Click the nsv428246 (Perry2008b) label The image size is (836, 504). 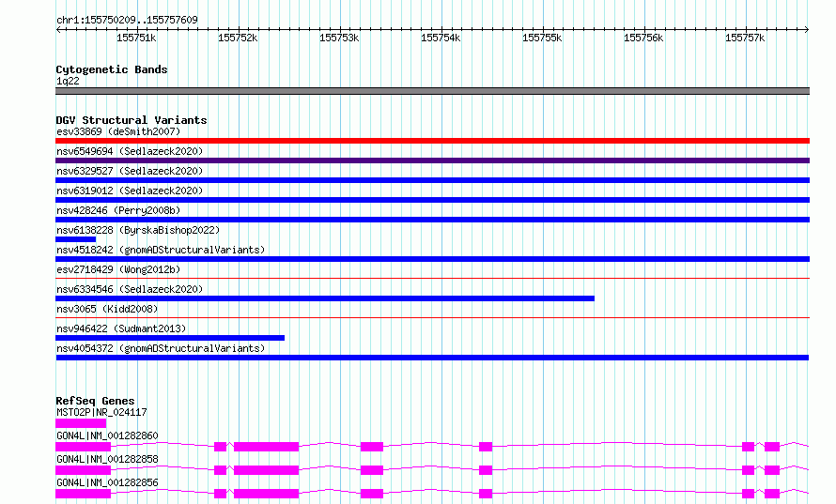click(x=118, y=210)
